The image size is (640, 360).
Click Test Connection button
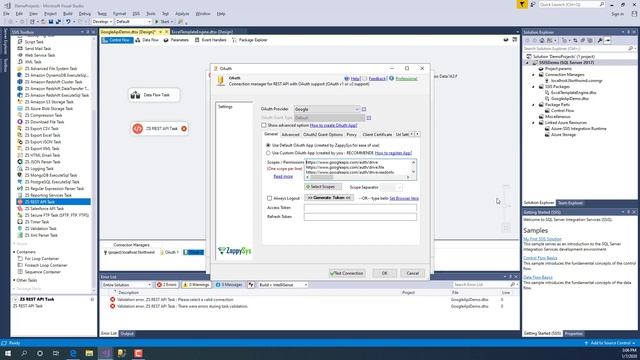pos(347,273)
